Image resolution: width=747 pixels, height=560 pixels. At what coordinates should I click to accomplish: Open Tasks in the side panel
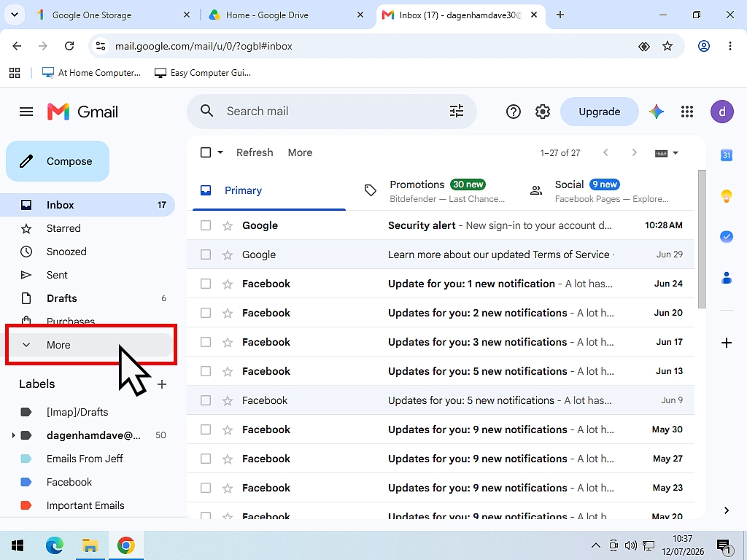[x=727, y=237]
